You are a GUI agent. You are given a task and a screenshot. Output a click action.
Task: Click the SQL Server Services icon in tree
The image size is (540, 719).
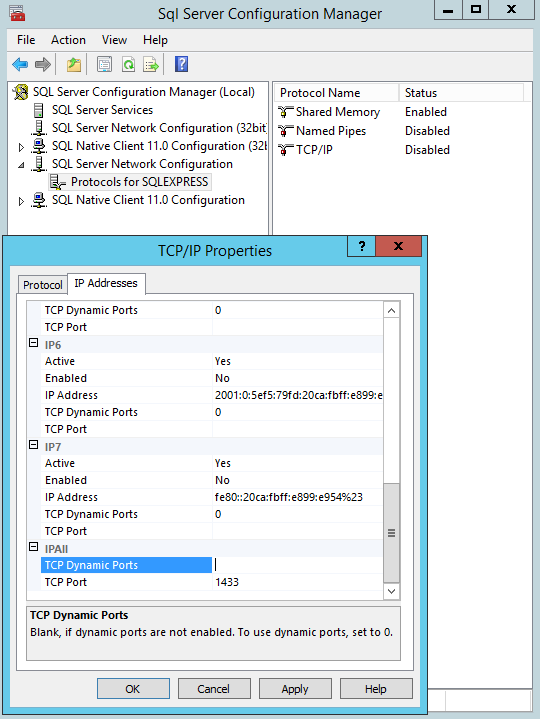pyautogui.click(x=39, y=110)
